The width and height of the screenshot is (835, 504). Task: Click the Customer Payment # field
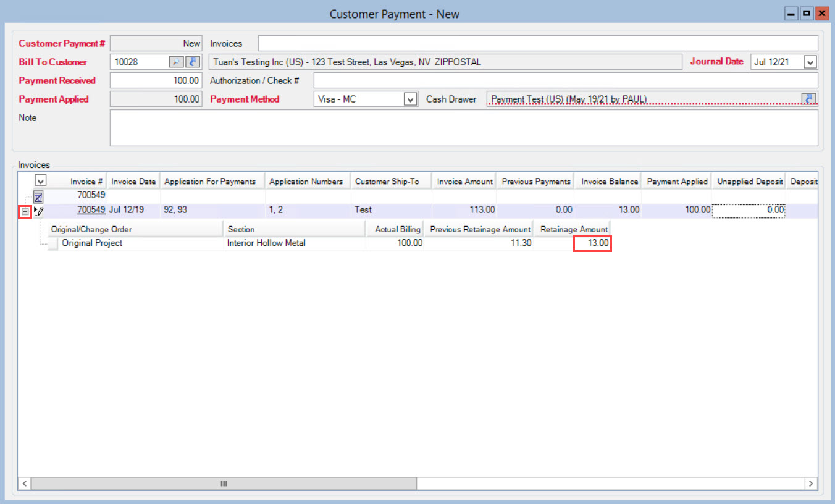[156, 43]
